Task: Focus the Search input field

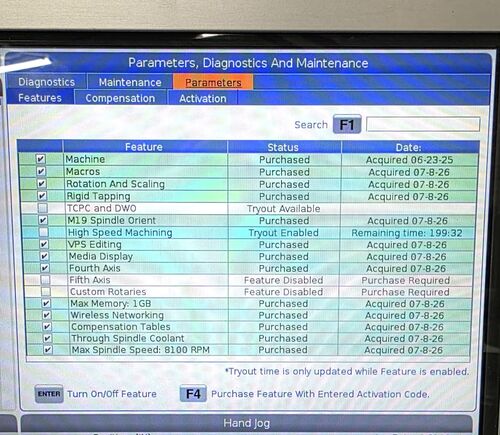Action: coord(423,124)
